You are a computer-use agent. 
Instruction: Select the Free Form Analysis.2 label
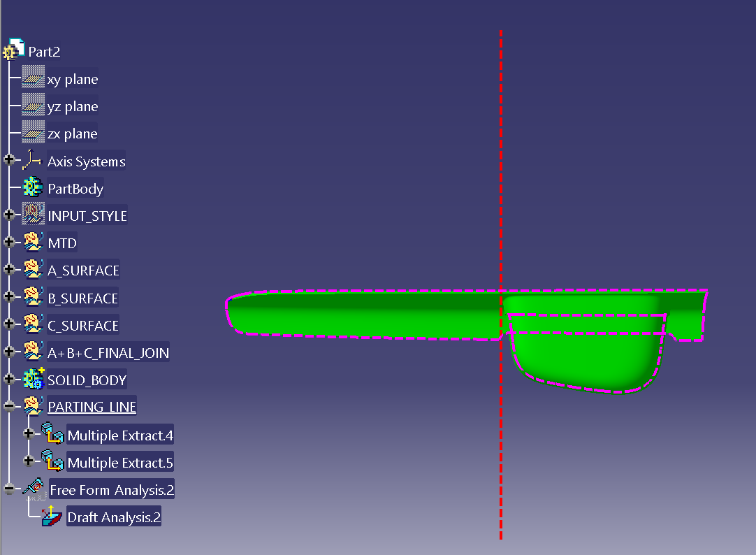pyautogui.click(x=112, y=490)
